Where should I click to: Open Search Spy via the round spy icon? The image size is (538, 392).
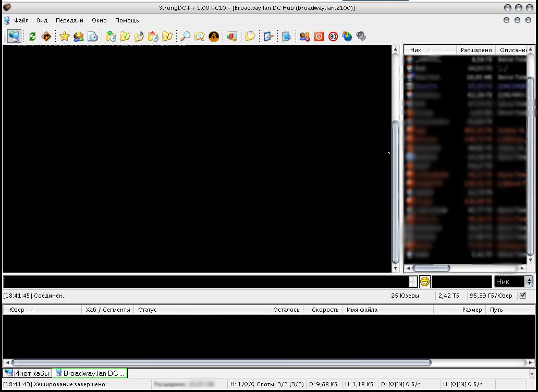[214, 36]
